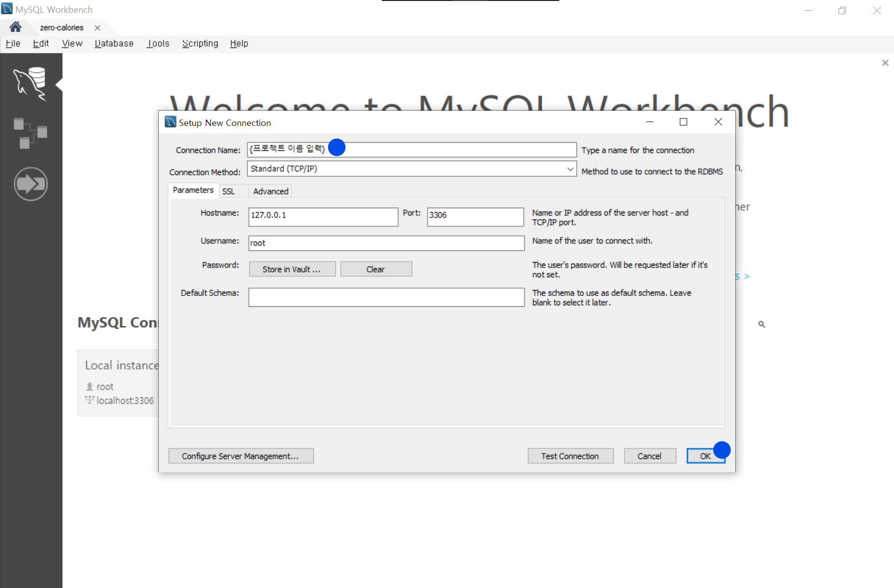
Task: Open the Scripting menu
Action: [200, 44]
